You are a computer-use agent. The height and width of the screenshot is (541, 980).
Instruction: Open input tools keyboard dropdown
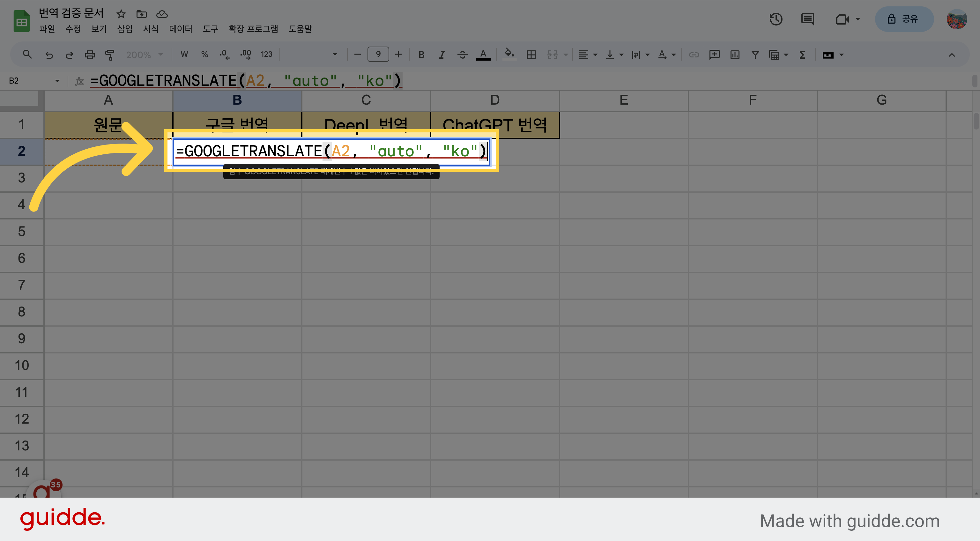(x=833, y=55)
